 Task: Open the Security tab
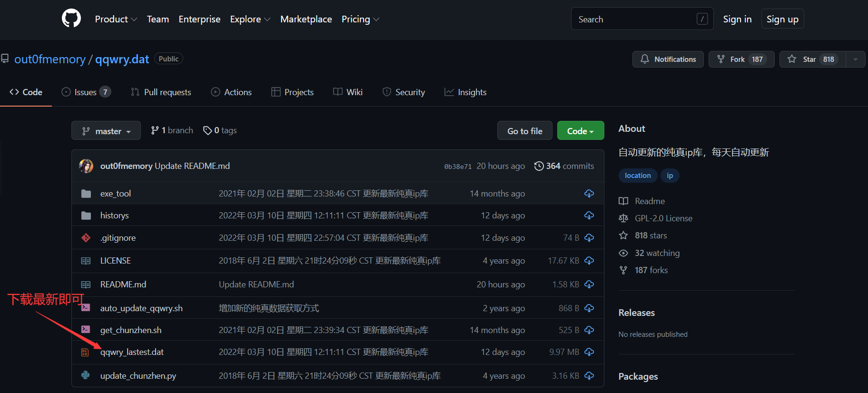pos(404,92)
